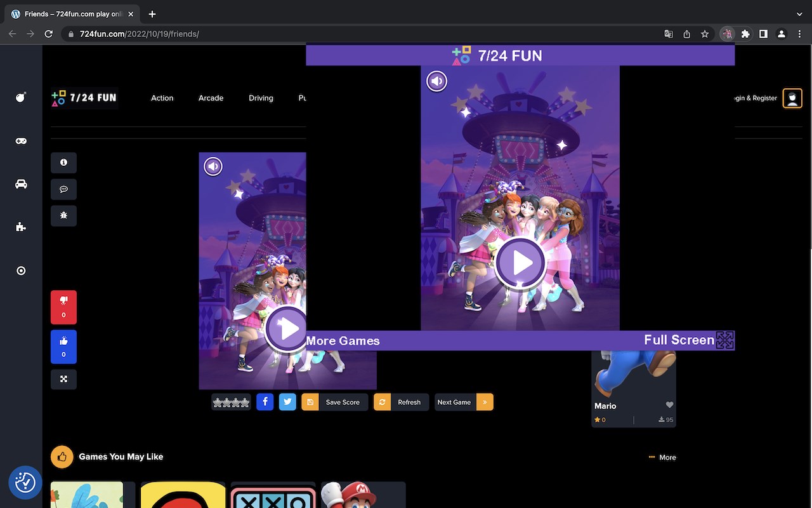This screenshot has width=812, height=508.
Task: Bookmark this page with the star
Action: [705, 34]
